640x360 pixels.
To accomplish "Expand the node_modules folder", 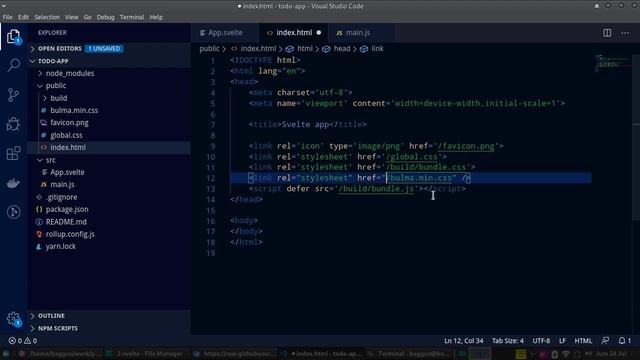I will (x=109, y=73).
